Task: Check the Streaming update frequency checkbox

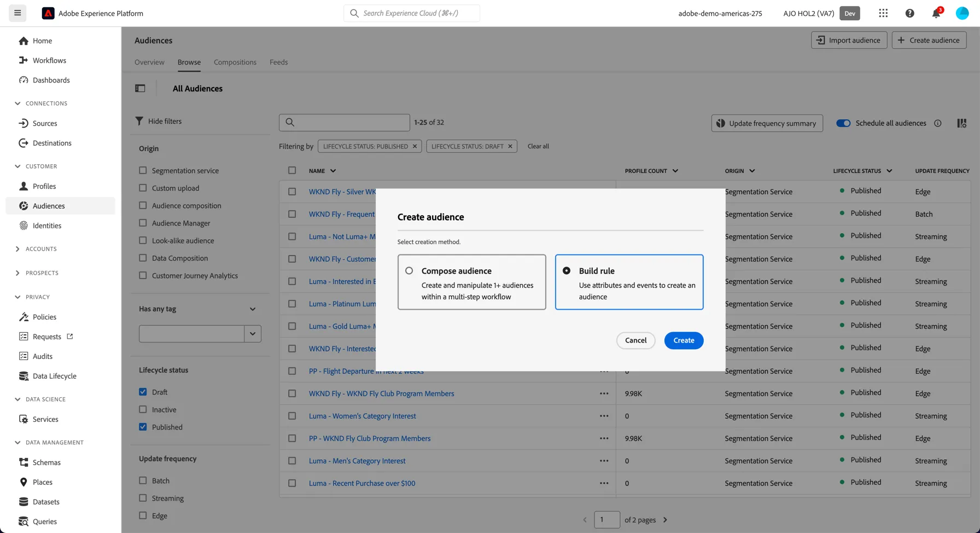Action: [x=143, y=498]
